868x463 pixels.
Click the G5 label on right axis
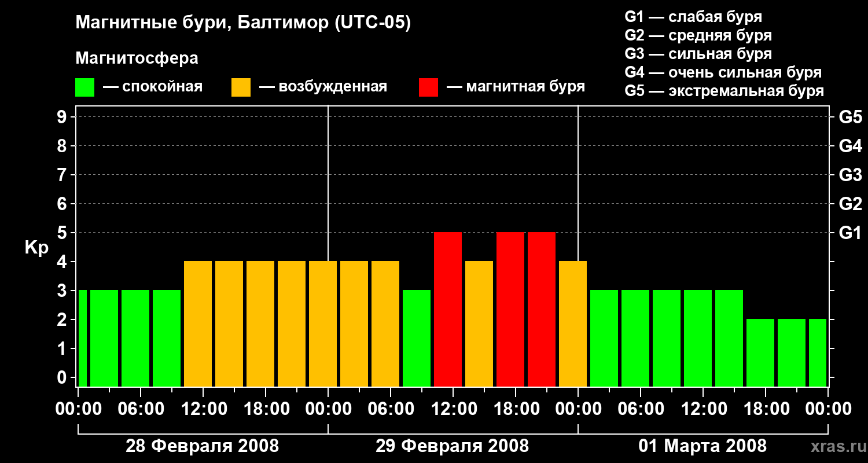point(849,117)
